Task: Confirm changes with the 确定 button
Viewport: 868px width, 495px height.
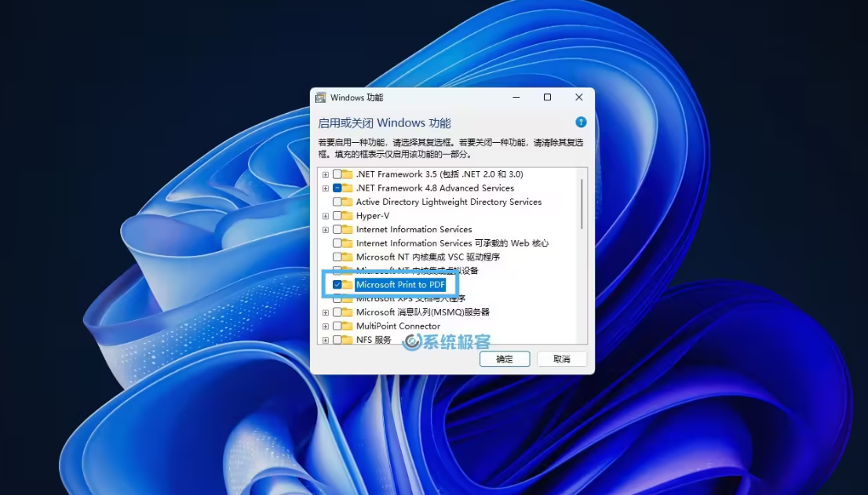Action: tap(505, 359)
